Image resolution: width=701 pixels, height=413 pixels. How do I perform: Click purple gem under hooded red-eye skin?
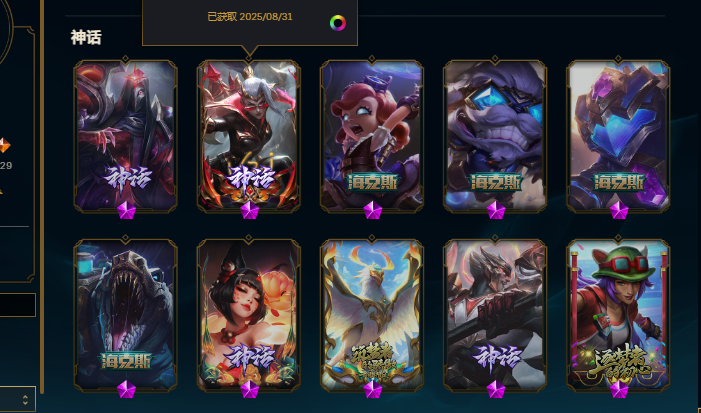tap(126, 211)
